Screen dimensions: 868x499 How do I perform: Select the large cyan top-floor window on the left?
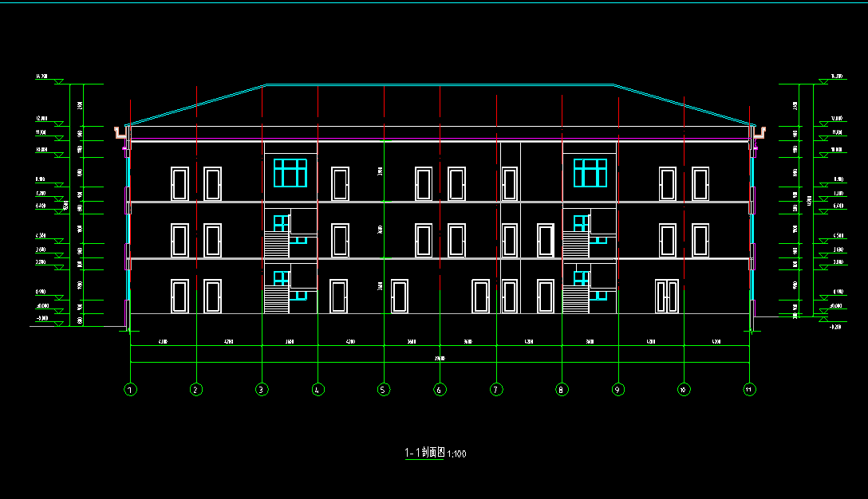tap(290, 173)
